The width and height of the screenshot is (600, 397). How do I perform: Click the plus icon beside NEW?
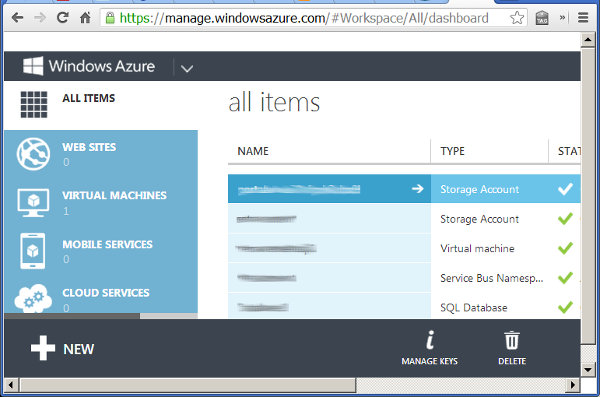[x=43, y=348]
